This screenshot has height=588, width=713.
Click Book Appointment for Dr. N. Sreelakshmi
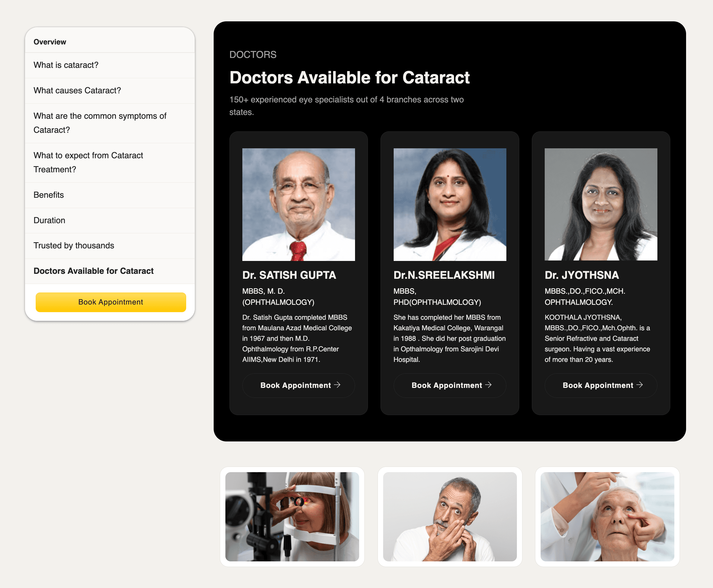click(x=452, y=386)
